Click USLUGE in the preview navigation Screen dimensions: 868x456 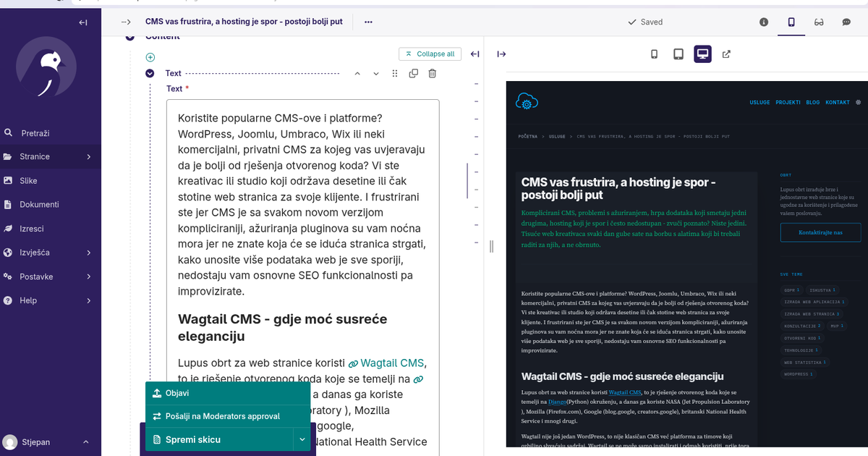click(760, 102)
